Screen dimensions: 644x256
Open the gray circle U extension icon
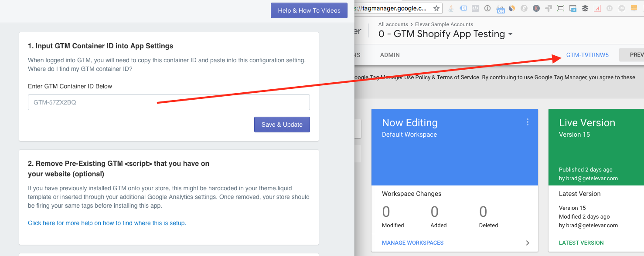(610, 8)
